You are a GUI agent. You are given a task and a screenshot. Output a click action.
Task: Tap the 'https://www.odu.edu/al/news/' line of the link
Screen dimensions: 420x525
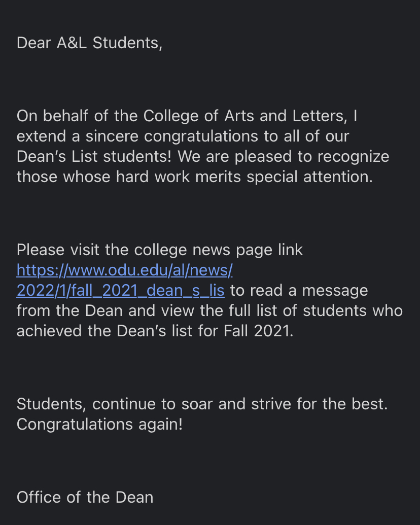124,270
